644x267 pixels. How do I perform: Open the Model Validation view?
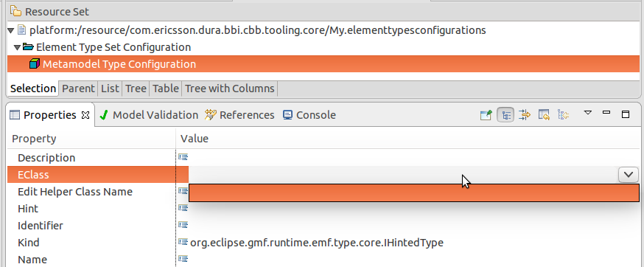pos(150,115)
